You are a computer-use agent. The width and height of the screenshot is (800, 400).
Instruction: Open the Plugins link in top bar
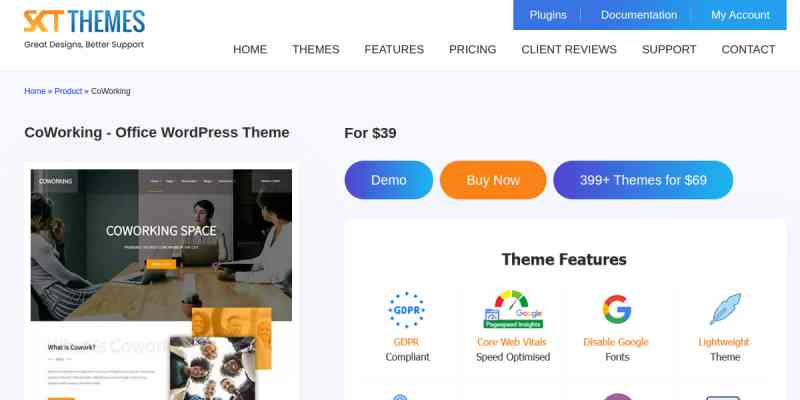pyautogui.click(x=548, y=15)
